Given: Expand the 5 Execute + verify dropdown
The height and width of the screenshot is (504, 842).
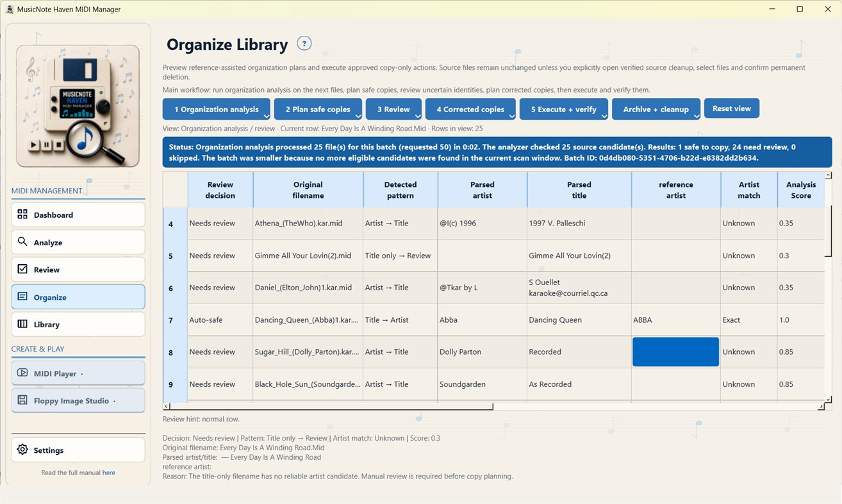Looking at the screenshot, I should coord(604,116).
